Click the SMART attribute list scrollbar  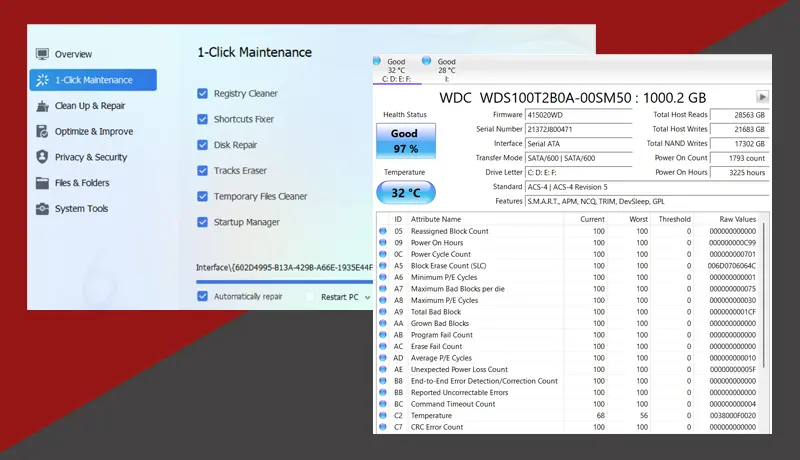[x=764, y=294]
